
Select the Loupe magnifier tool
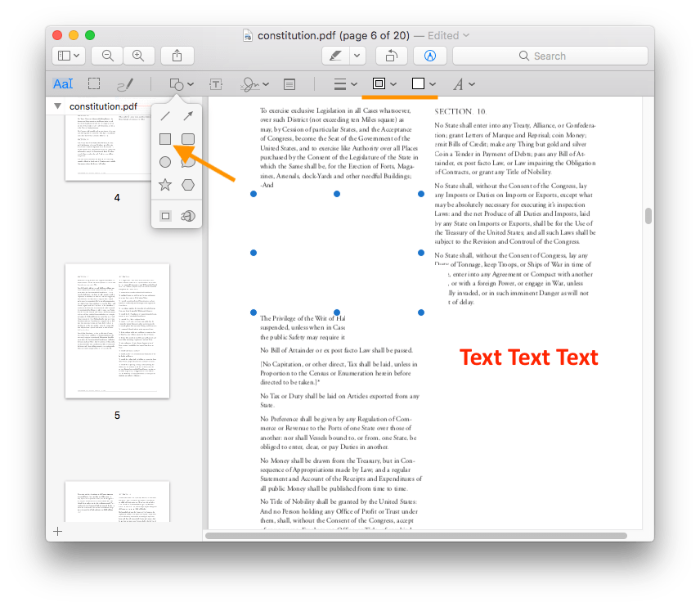click(187, 214)
